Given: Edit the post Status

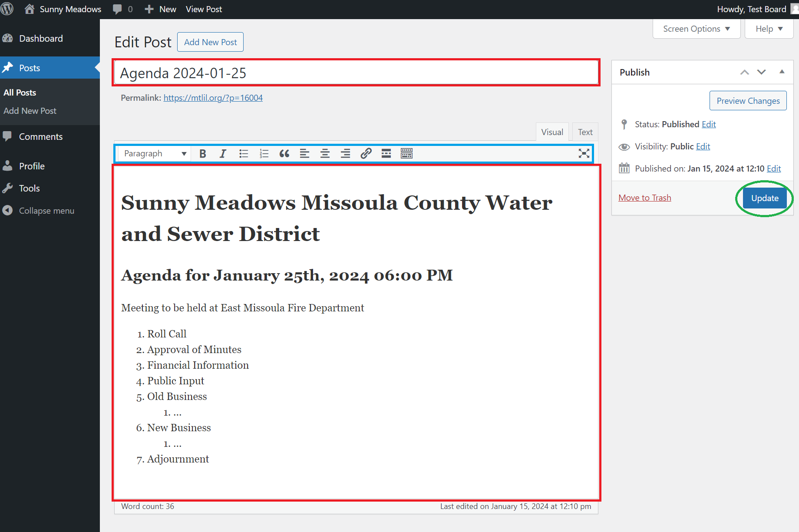Looking at the screenshot, I should click(709, 124).
